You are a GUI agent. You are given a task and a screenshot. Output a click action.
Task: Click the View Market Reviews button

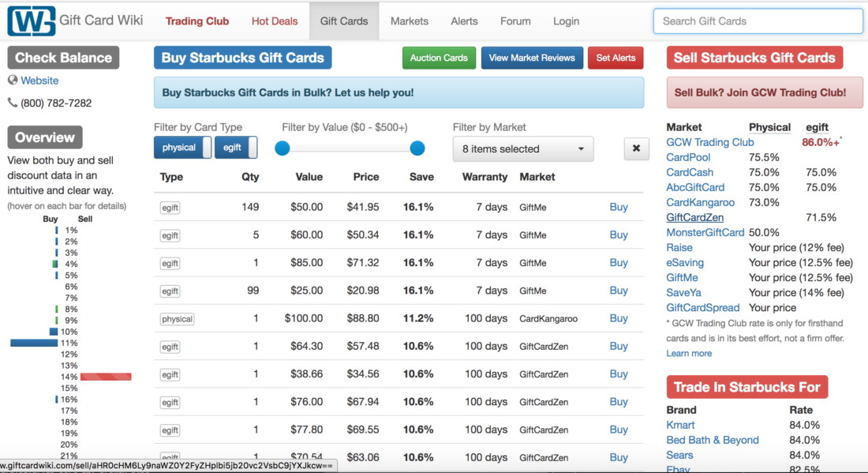(x=532, y=58)
